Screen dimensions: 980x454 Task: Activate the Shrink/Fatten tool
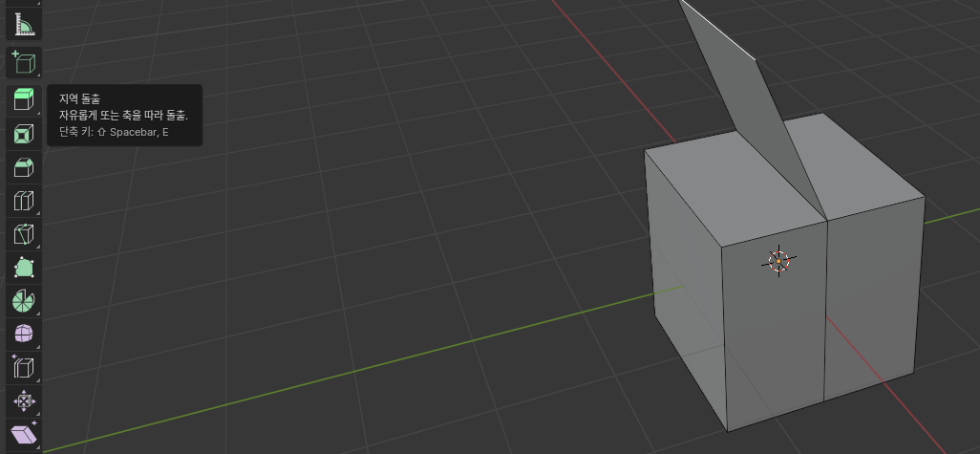(x=24, y=400)
